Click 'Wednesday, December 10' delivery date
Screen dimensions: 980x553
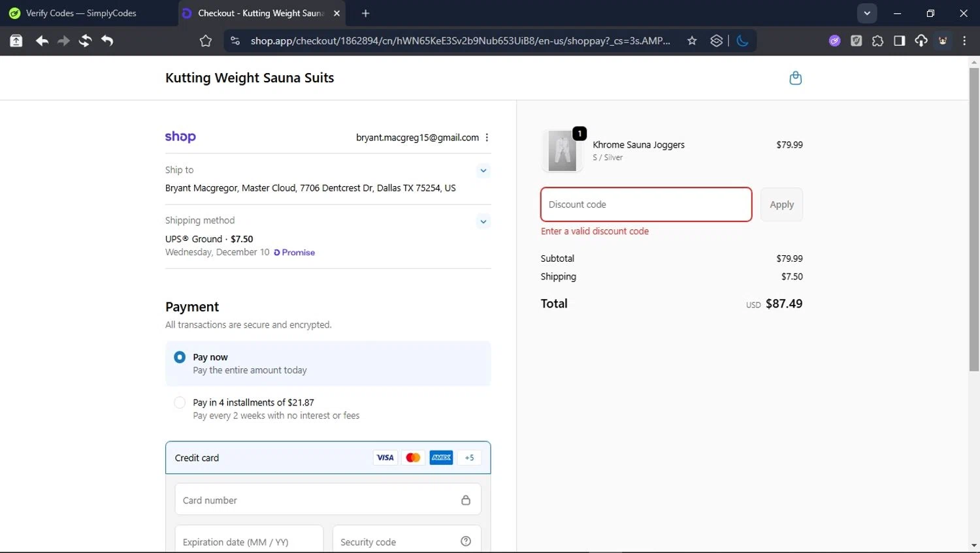pos(217,252)
